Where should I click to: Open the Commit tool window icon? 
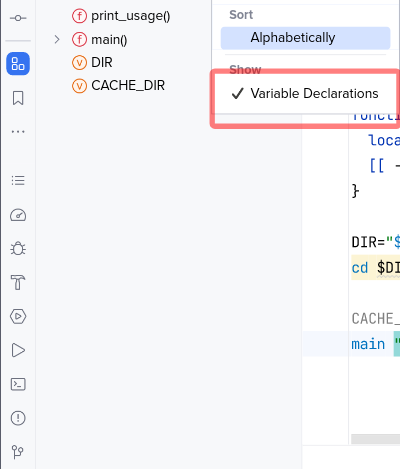tap(18, 18)
